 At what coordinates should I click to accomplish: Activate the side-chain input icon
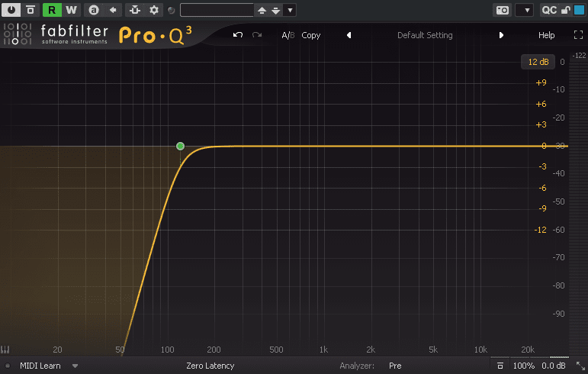(135, 10)
